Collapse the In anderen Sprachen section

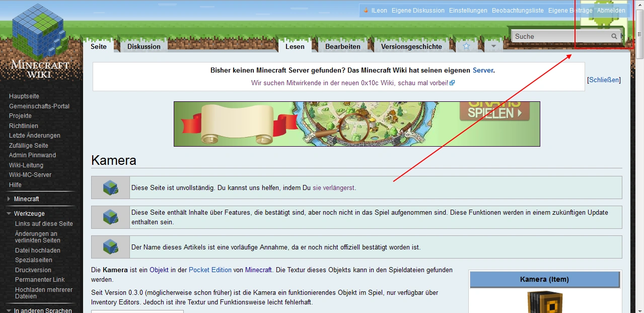point(43,310)
